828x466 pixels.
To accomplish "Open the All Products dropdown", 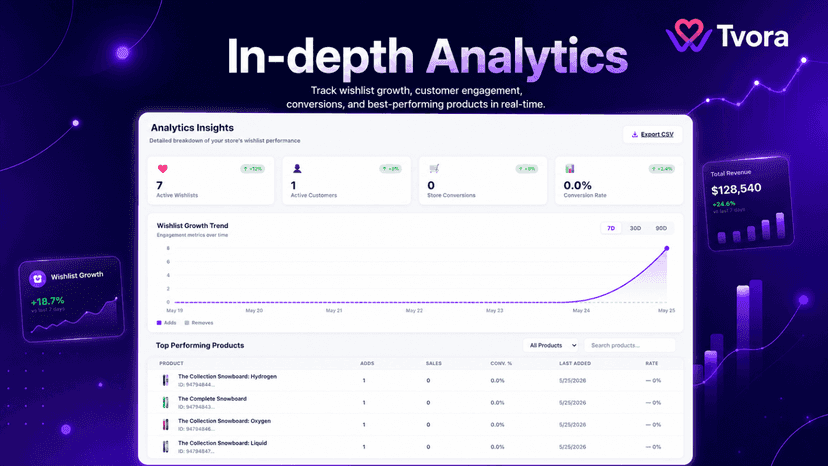I will (x=551, y=345).
